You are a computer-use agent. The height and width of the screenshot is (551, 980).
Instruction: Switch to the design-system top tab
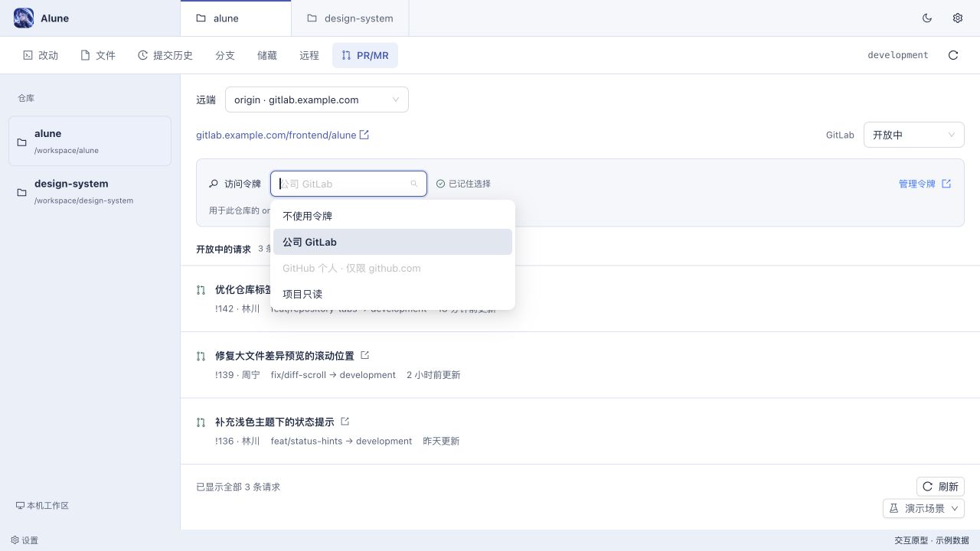350,18
